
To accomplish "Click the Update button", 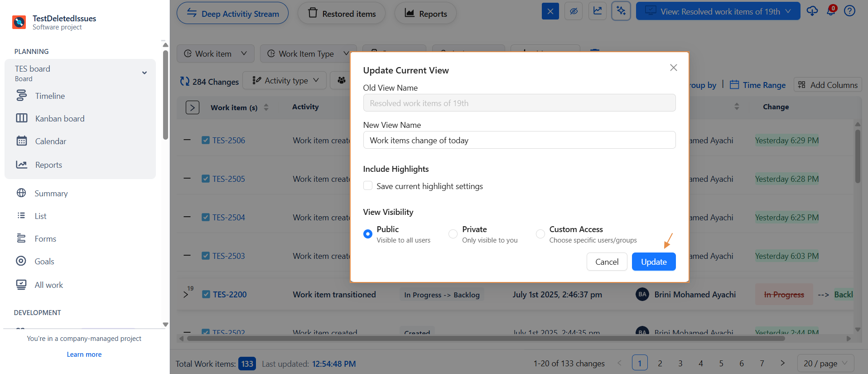I will (653, 262).
